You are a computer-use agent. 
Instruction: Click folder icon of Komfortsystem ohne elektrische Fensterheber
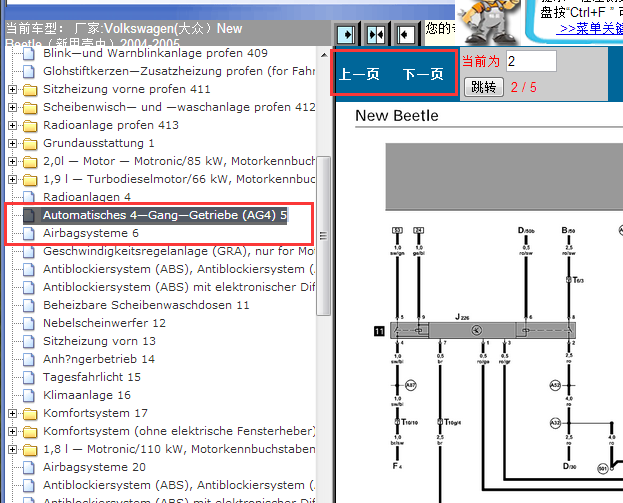[x=30, y=431]
